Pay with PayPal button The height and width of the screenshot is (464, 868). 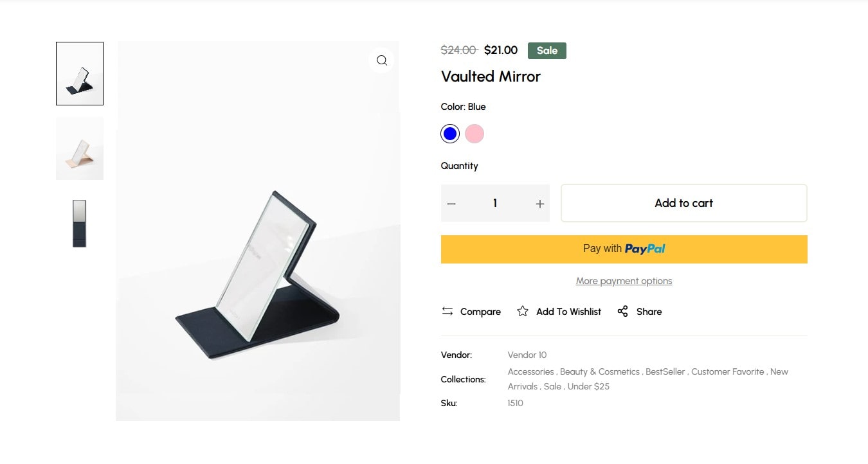[624, 249]
